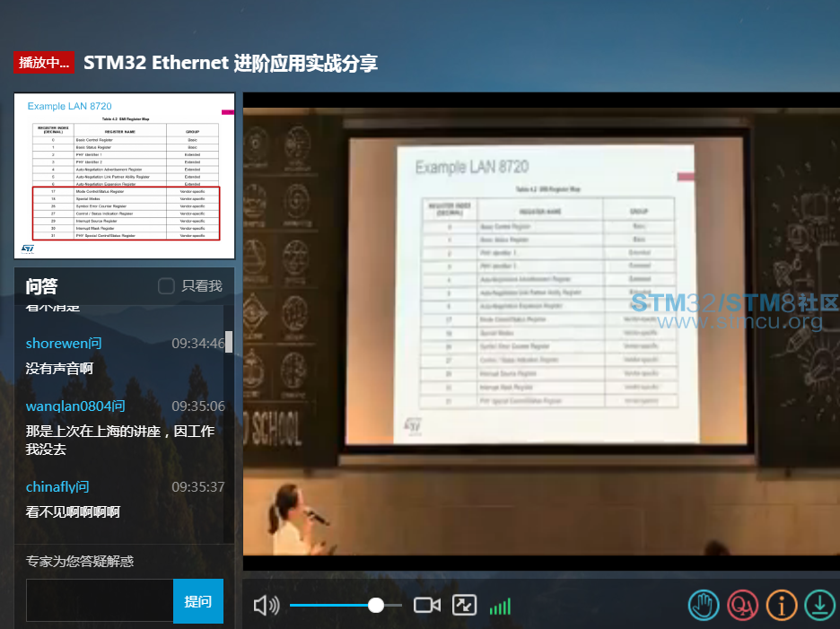Click the lecture video player area

coord(542,331)
